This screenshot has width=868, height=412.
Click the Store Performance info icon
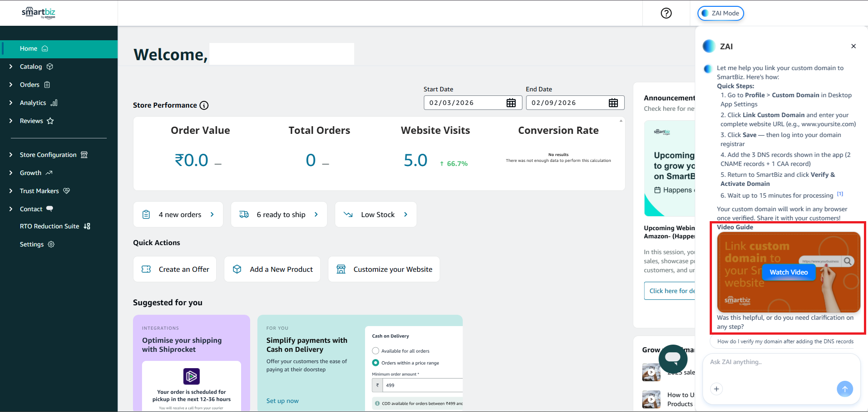(204, 105)
